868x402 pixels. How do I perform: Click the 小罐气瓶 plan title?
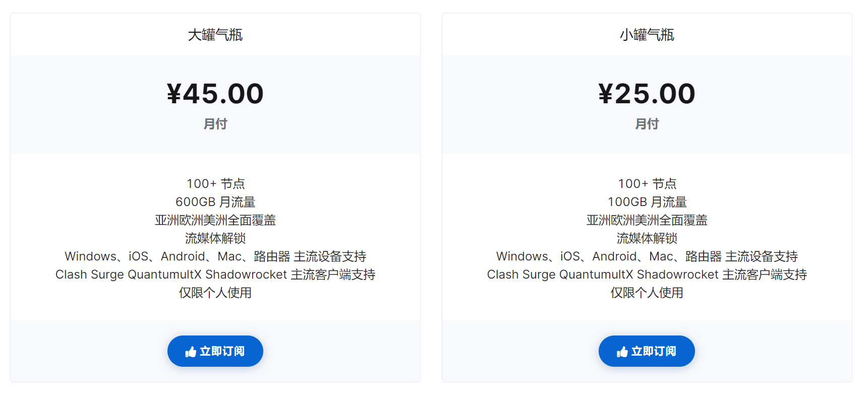647,35
